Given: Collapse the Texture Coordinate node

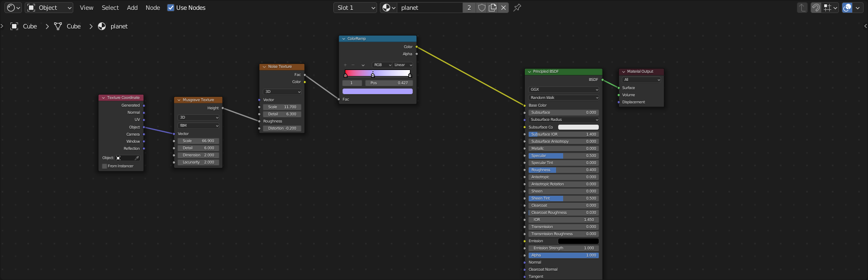Looking at the screenshot, I should tap(103, 98).
